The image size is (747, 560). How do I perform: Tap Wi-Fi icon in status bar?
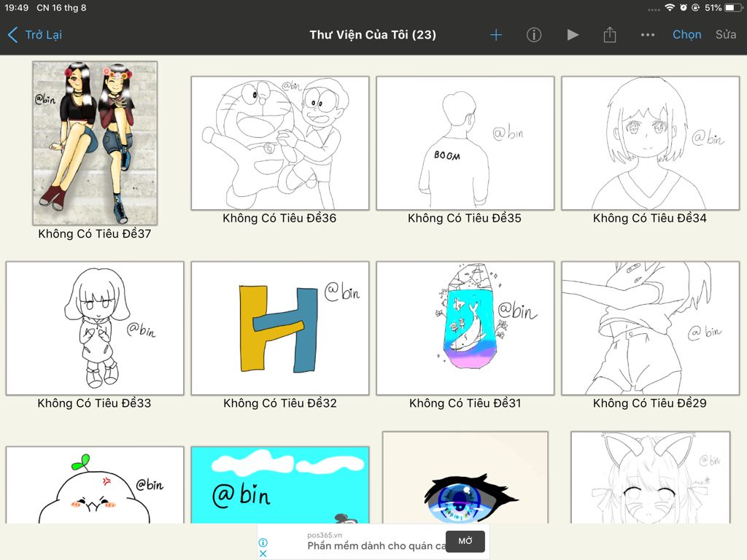(x=670, y=7)
